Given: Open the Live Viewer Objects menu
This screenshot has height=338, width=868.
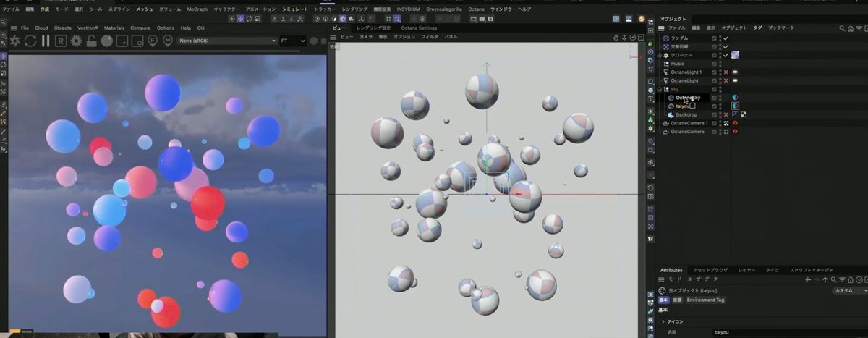Looking at the screenshot, I should (x=62, y=28).
